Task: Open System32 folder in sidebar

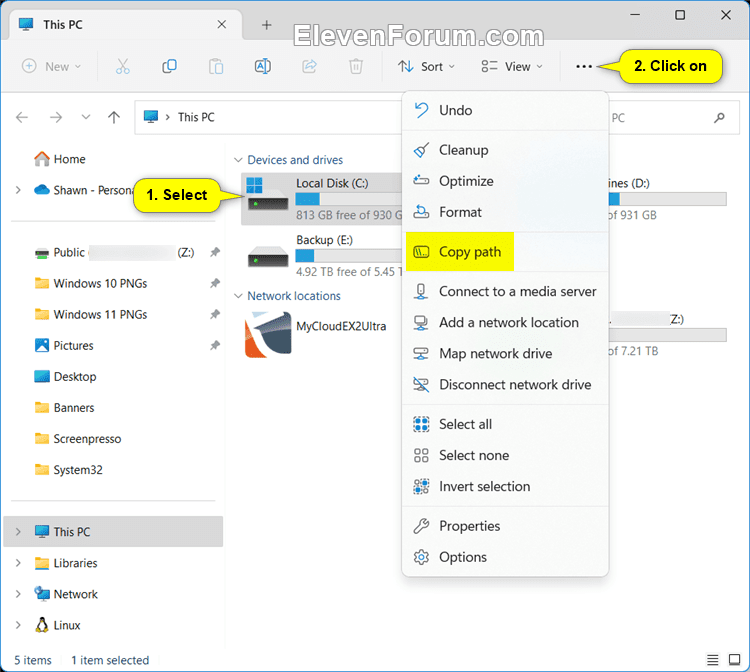Action: pyautogui.click(x=68, y=470)
